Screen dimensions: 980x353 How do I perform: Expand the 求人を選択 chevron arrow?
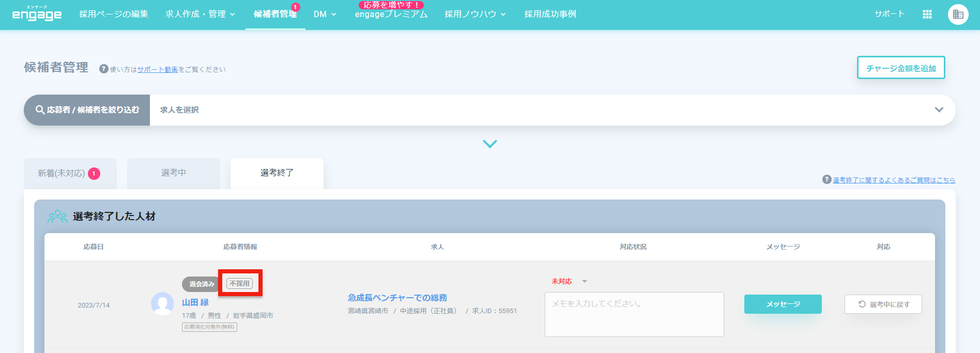point(939,110)
